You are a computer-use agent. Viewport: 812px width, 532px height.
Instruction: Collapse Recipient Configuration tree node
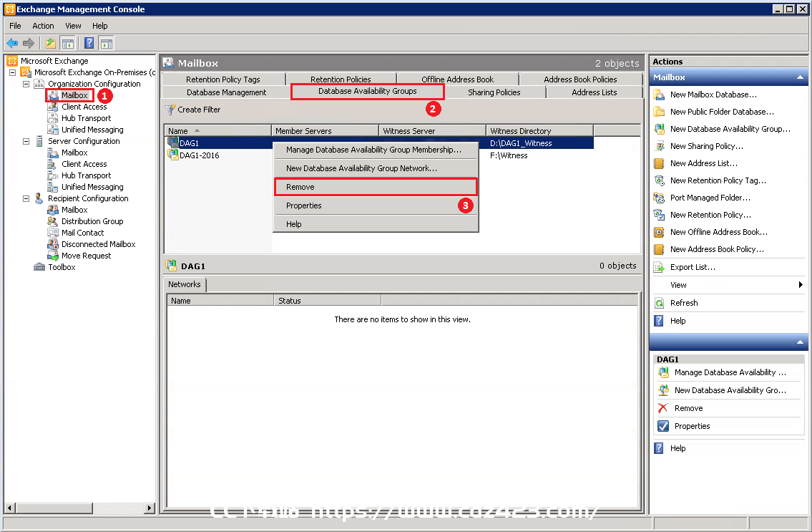[26, 198]
